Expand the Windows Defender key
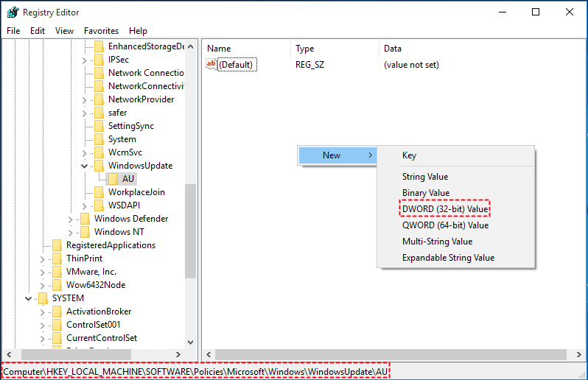Viewport: 588px width, 380px height. point(71,219)
